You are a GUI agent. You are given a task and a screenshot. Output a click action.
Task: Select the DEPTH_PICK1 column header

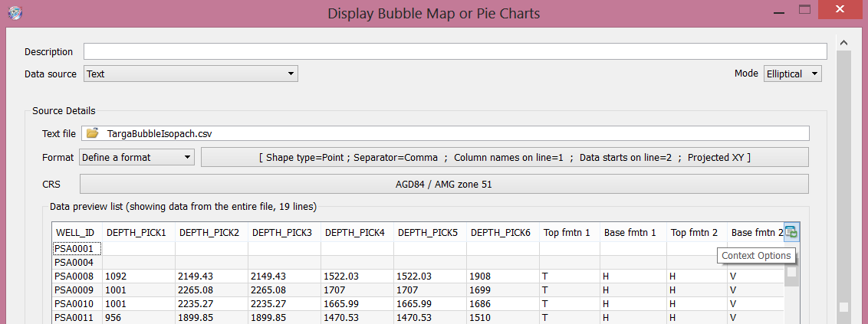coord(136,232)
